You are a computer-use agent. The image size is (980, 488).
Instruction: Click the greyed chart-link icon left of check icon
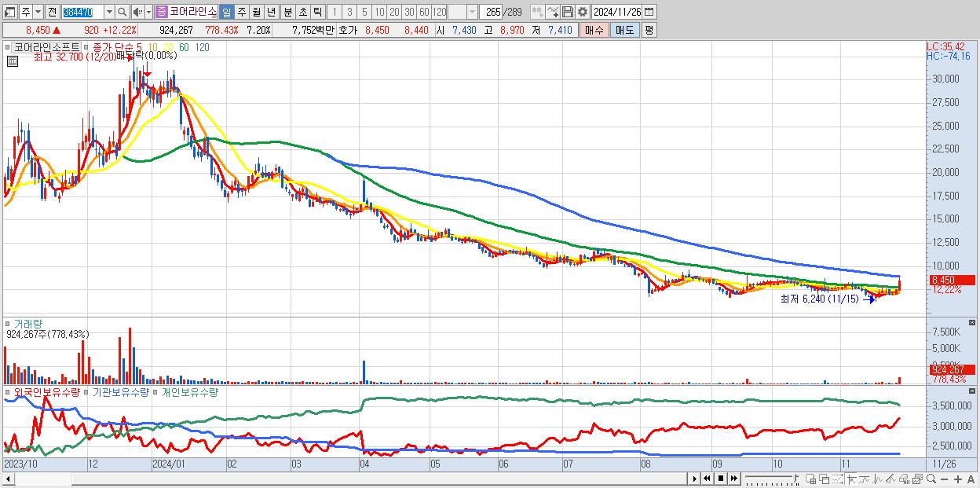point(537,12)
